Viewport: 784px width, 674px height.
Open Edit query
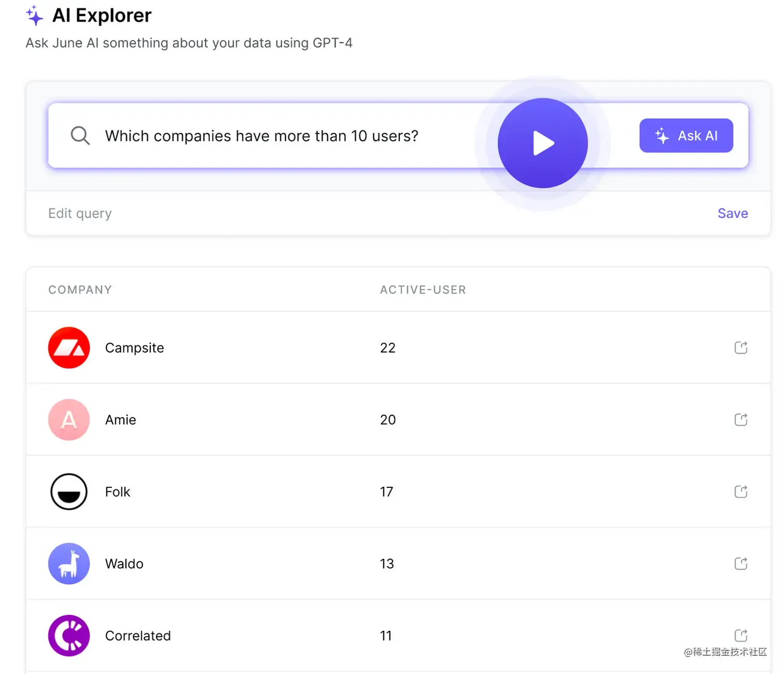click(80, 214)
